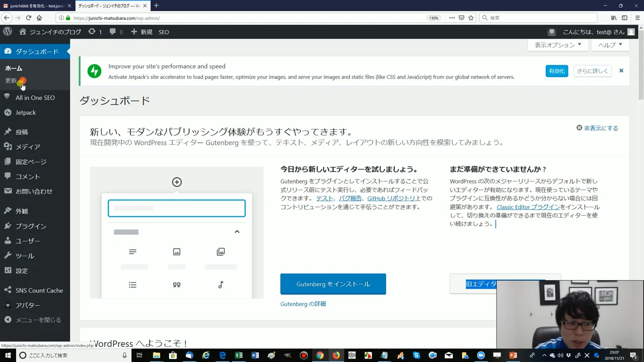The height and width of the screenshot is (362, 644).
Task: Open the SEO menu in the admin bar
Action: [x=164, y=32]
